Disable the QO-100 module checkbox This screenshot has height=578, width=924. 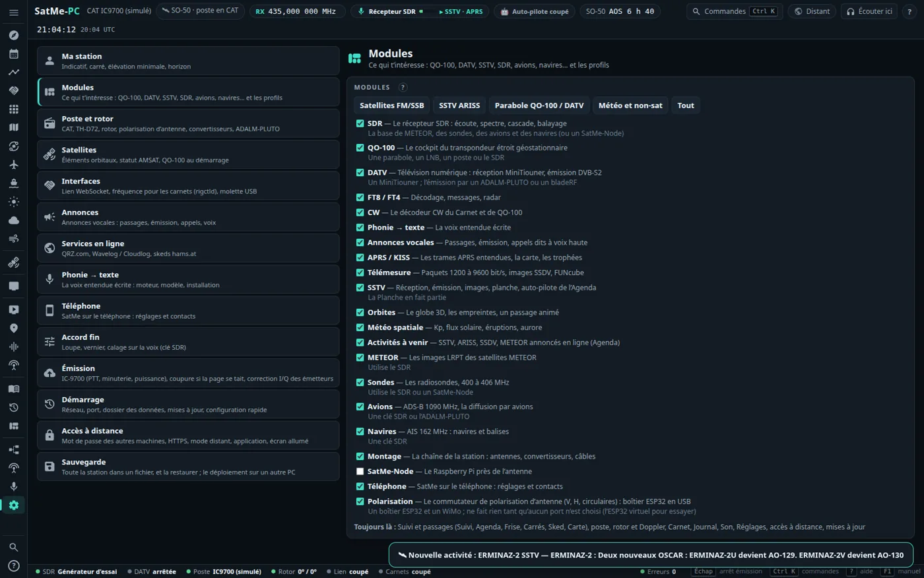(x=360, y=148)
